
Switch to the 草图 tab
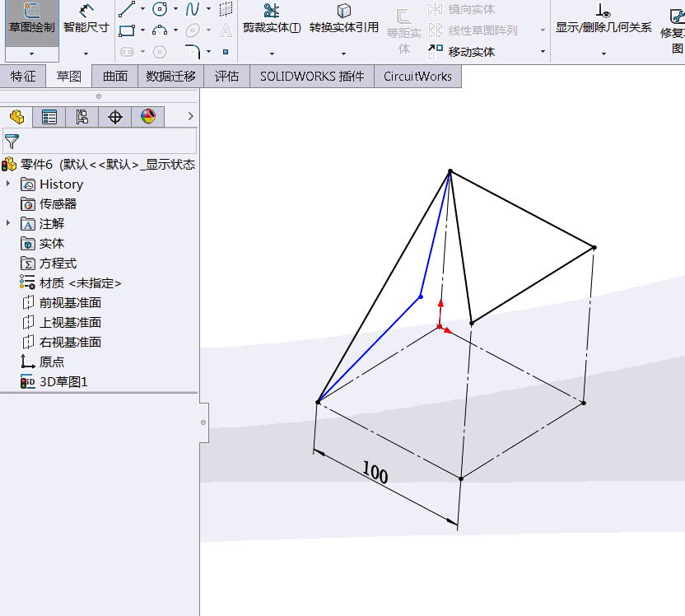[69, 77]
